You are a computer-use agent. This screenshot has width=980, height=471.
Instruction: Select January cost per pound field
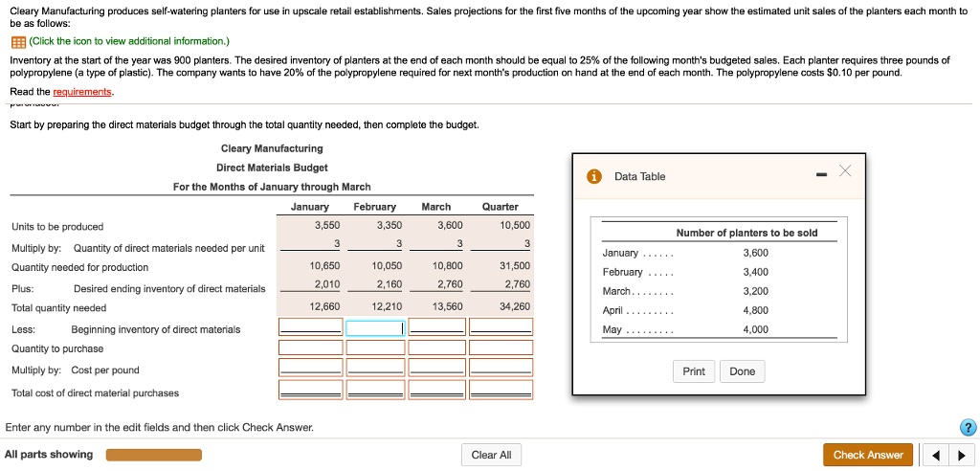(311, 368)
